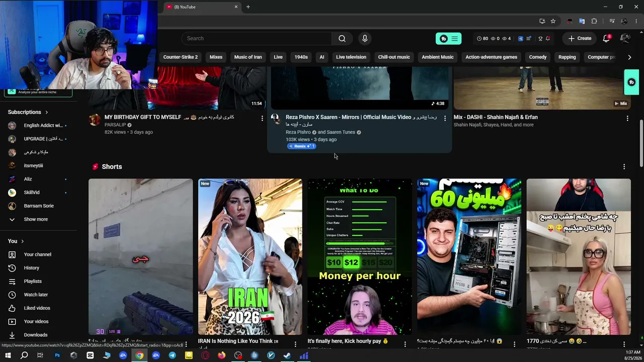Open Windows Start menu
The height and width of the screenshot is (362, 644).
tap(8, 355)
